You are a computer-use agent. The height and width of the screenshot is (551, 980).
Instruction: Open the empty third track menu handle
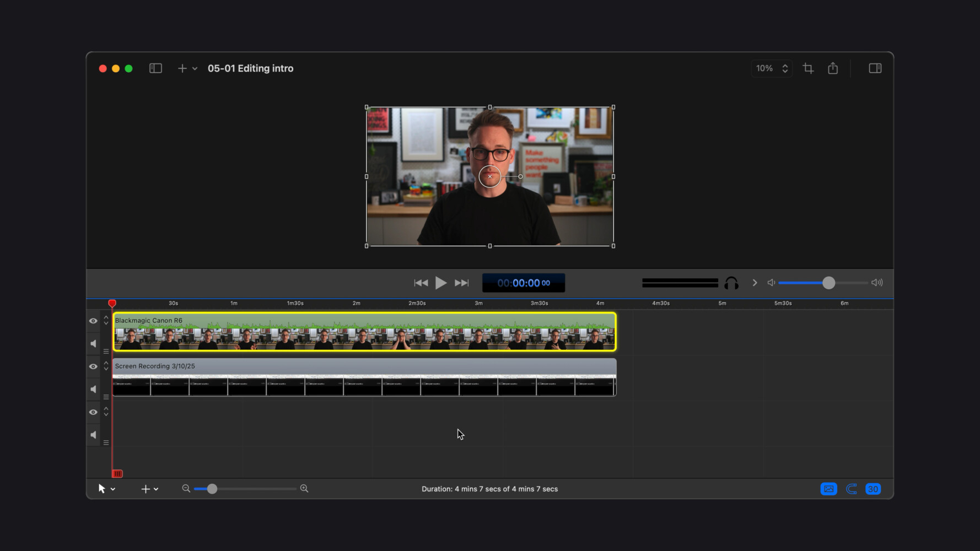106,442
